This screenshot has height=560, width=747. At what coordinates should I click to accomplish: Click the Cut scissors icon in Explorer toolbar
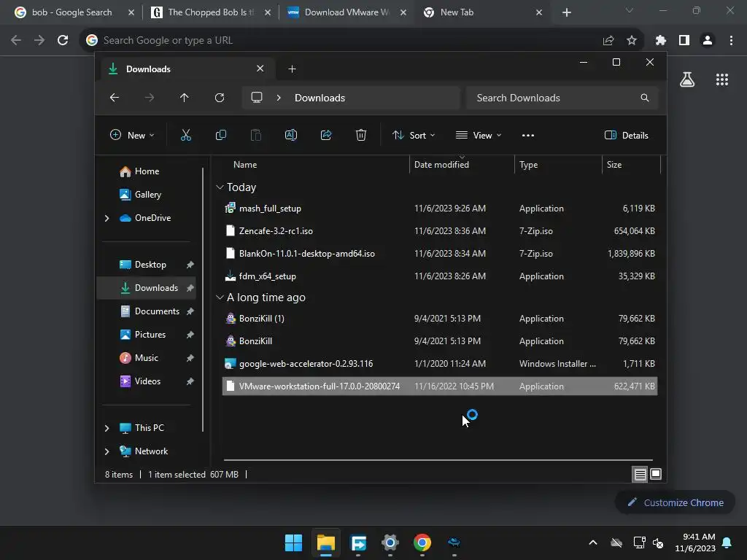click(186, 135)
